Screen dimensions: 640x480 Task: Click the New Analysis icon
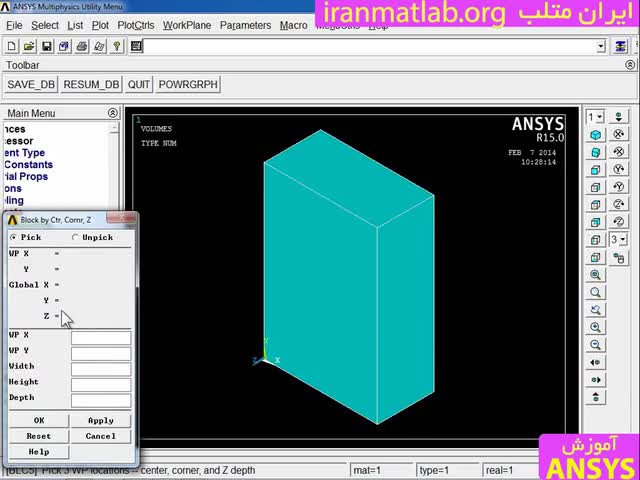[x=11, y=46]
